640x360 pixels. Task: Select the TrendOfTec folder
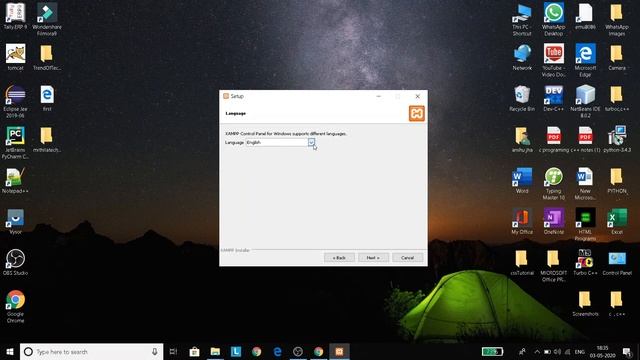[x=47, y=58]
